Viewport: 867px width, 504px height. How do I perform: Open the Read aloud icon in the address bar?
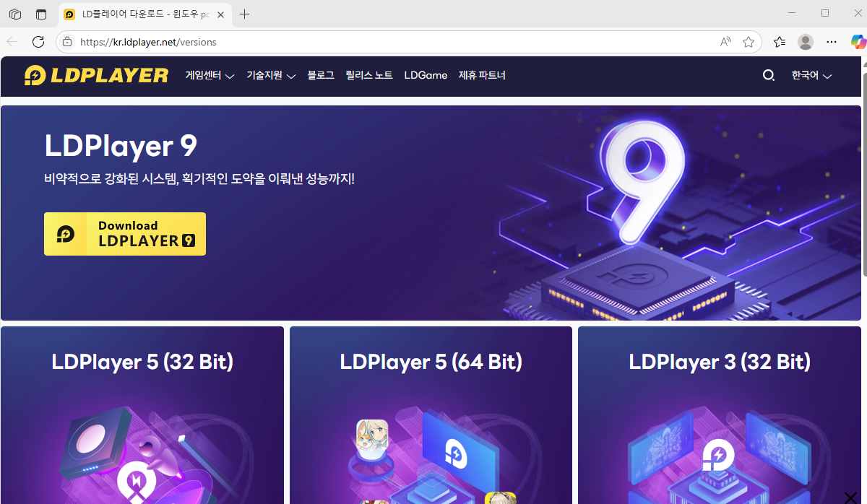click(x=726, y=42)
